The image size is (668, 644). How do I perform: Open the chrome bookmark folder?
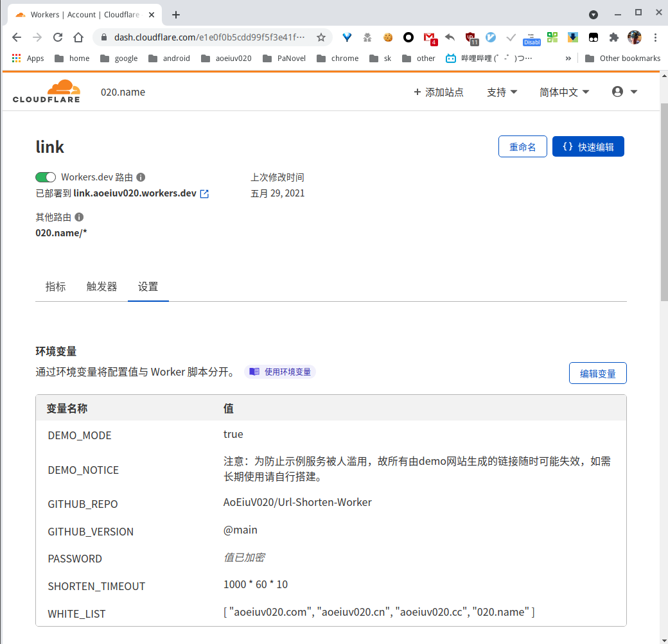click(337, 58)
